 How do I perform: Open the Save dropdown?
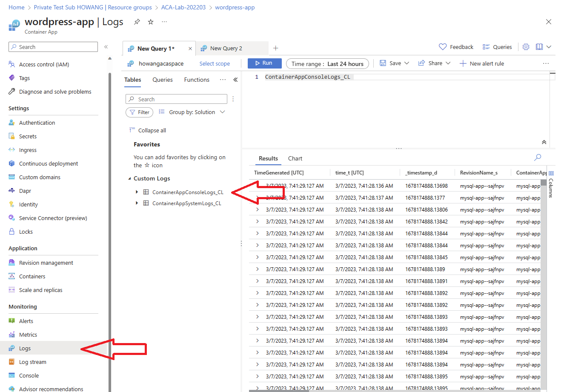[394, 63]
